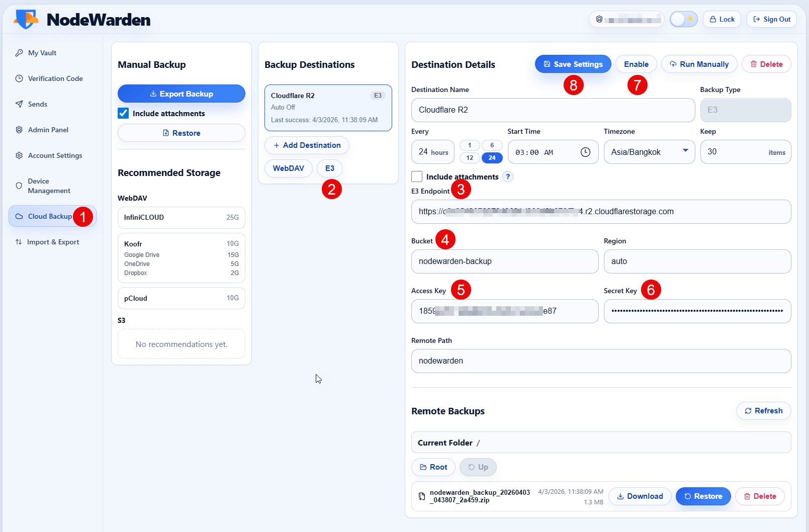The width and height of the screenshot is (809, 532).
Task: Click the clock icon in Start Time
Action: pyautogui.click(x=585, y=152)
